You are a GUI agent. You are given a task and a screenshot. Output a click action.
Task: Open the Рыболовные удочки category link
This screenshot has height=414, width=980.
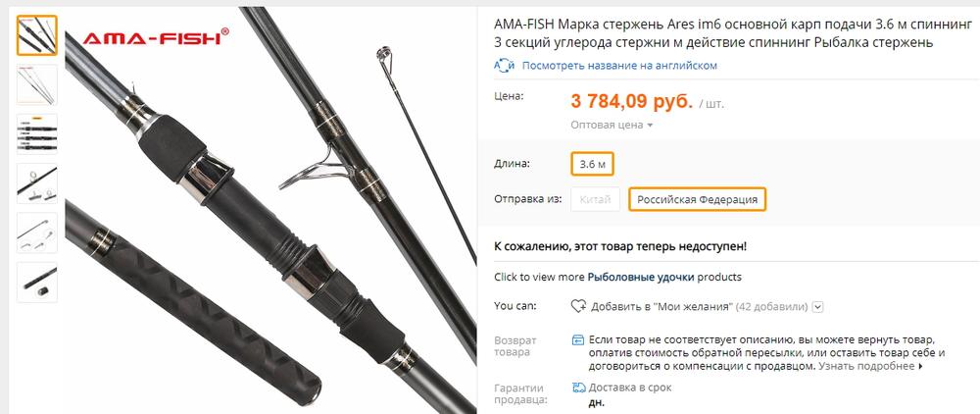(x=641, y=277)
